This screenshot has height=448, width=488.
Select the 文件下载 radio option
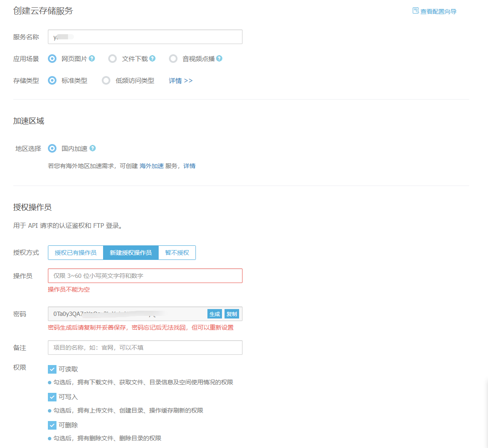[x=112, y=59]
